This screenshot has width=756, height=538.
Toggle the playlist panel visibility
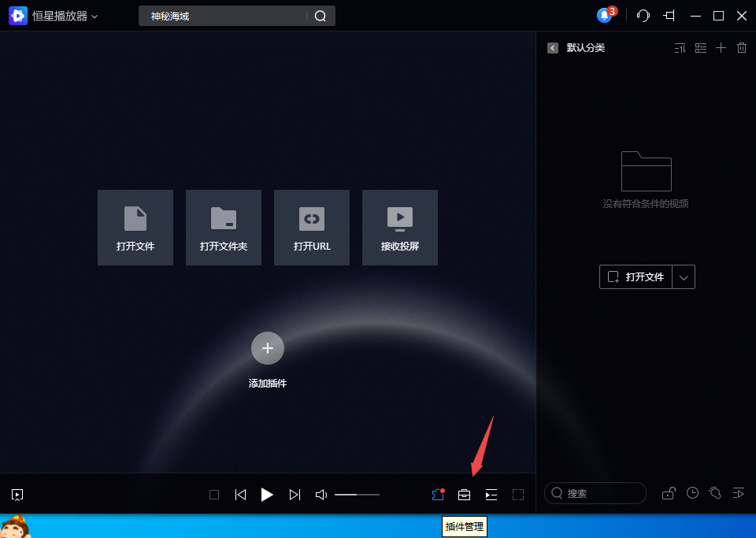[x=491, y=495]
